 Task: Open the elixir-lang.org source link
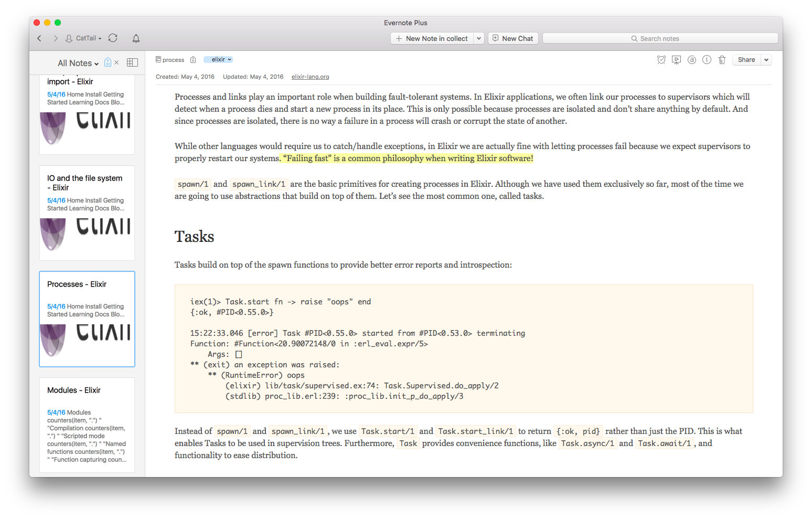311,77
